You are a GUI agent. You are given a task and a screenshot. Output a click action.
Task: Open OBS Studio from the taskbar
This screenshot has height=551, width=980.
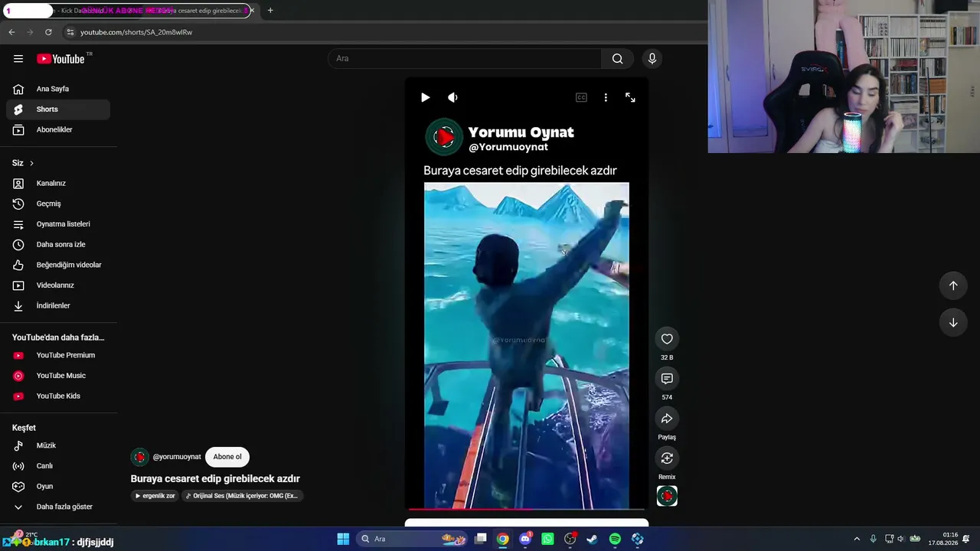coord(570,539)
